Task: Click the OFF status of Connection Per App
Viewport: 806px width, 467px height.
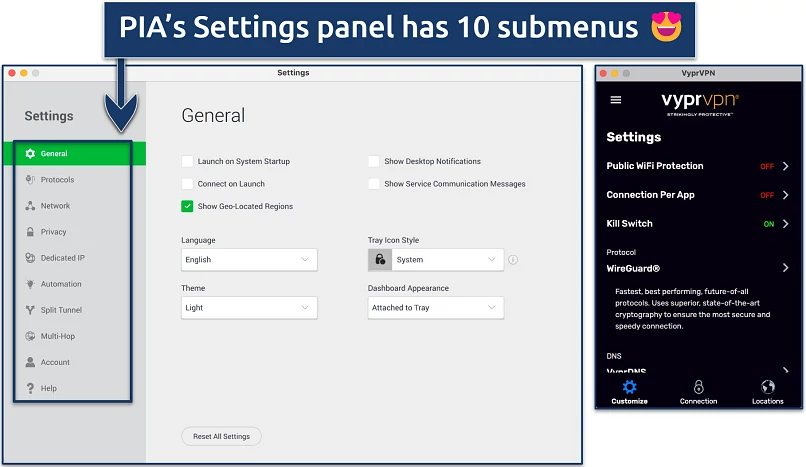Action: coord(767,195)
